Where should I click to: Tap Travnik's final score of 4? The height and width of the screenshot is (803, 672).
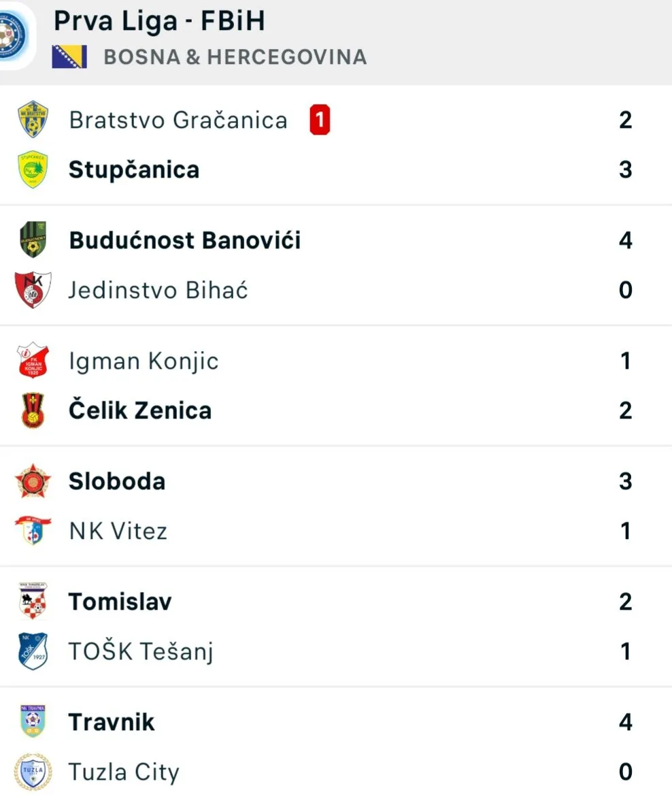[625, 722]
